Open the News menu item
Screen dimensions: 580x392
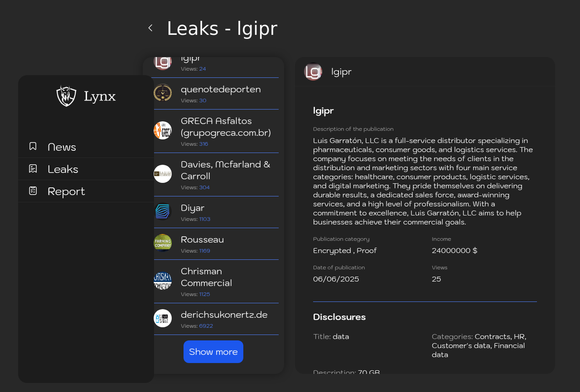(86, 147)
